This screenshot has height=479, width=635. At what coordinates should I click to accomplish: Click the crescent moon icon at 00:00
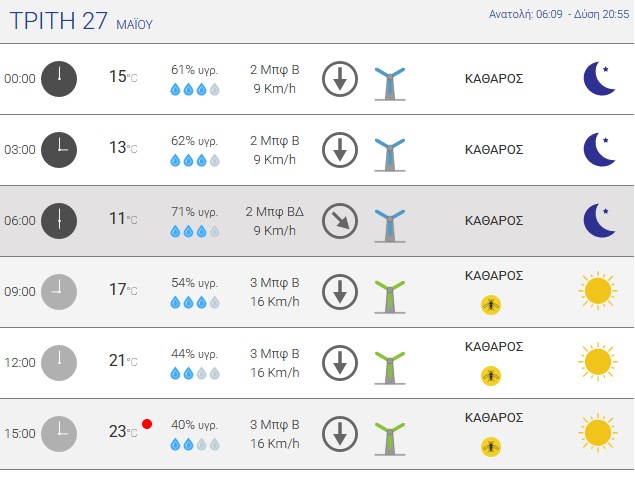point(599,79)
